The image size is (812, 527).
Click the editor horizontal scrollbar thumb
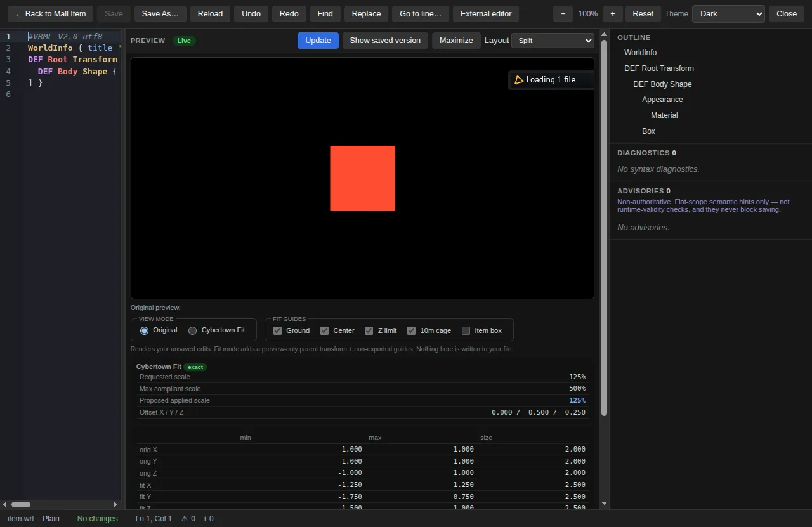(x=21, y=505)
